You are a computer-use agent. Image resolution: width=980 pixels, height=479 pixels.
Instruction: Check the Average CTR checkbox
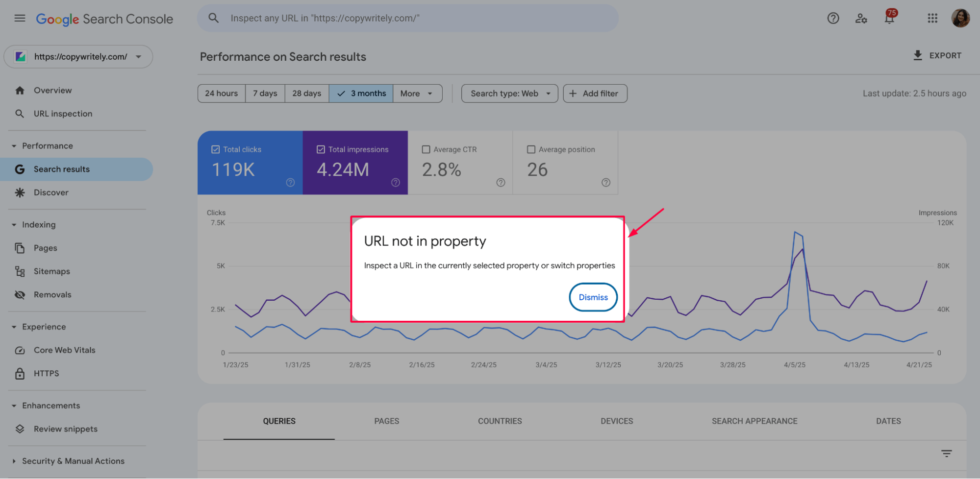pyautogui.click(x=426, y=149)
